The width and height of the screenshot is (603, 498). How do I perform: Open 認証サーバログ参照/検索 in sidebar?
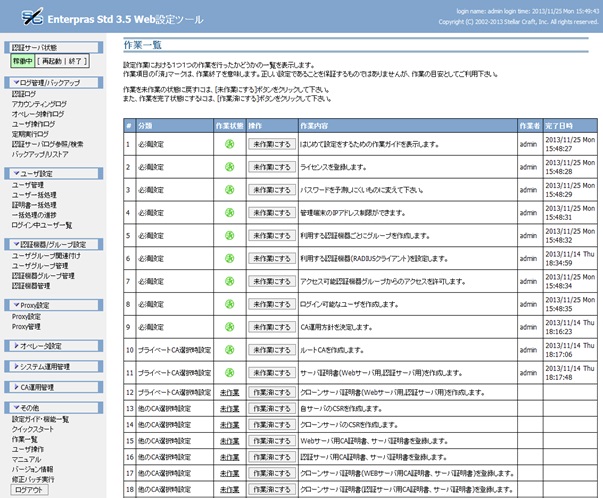pos(47,144)
